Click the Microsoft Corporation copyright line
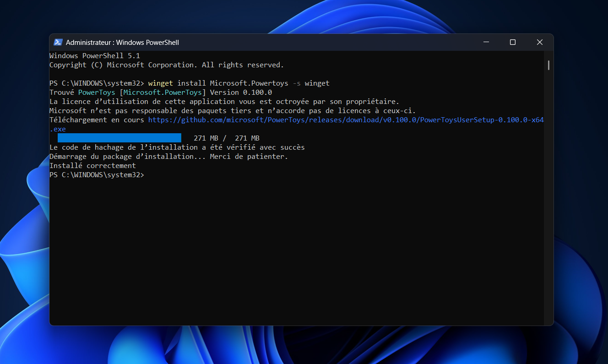 [167, 65]
